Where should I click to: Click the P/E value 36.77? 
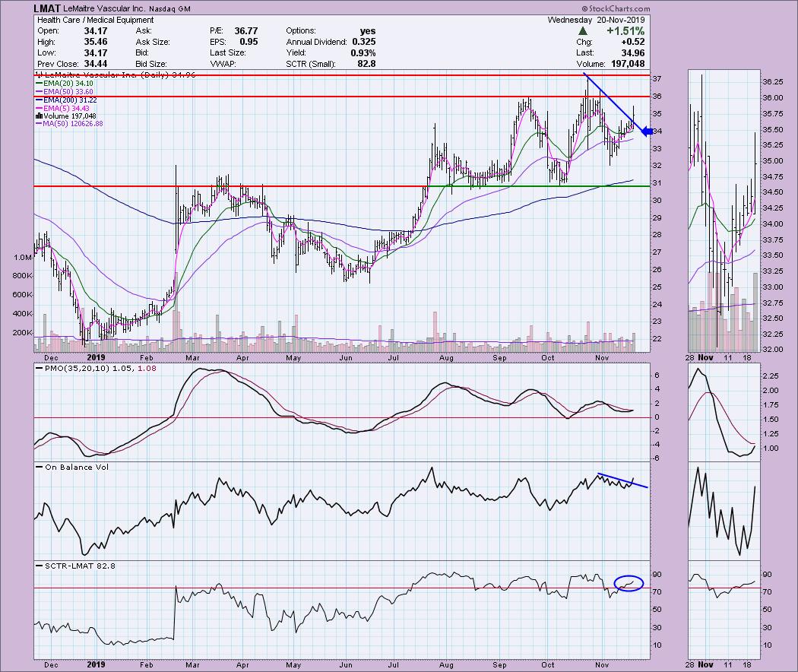(x=245, y=31)
